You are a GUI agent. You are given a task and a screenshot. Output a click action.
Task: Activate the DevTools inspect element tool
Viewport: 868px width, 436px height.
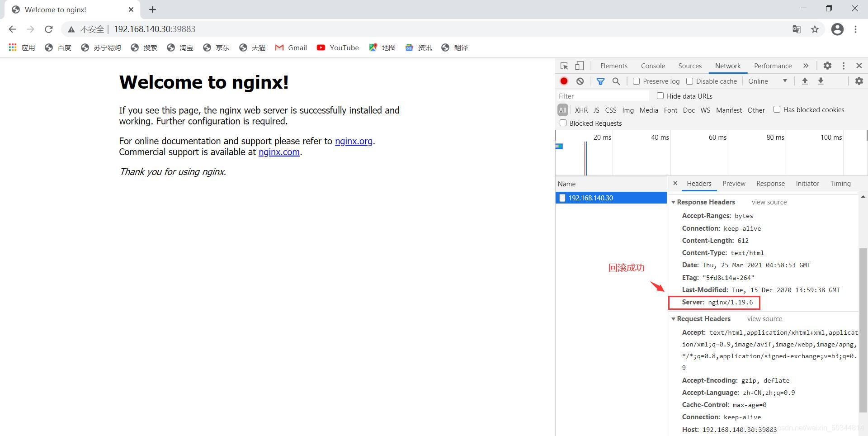pyautogui.click(x=564, y=66)
